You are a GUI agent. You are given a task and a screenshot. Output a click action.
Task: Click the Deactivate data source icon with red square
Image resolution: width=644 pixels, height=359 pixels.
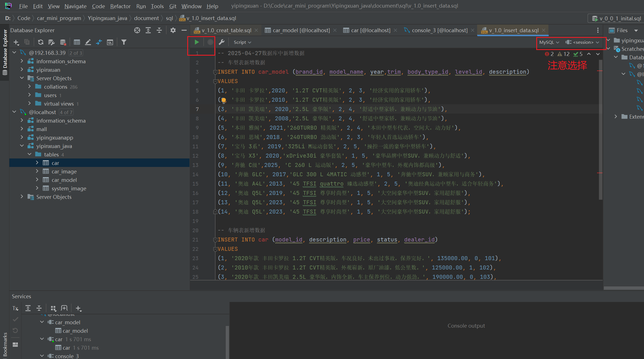63,42
